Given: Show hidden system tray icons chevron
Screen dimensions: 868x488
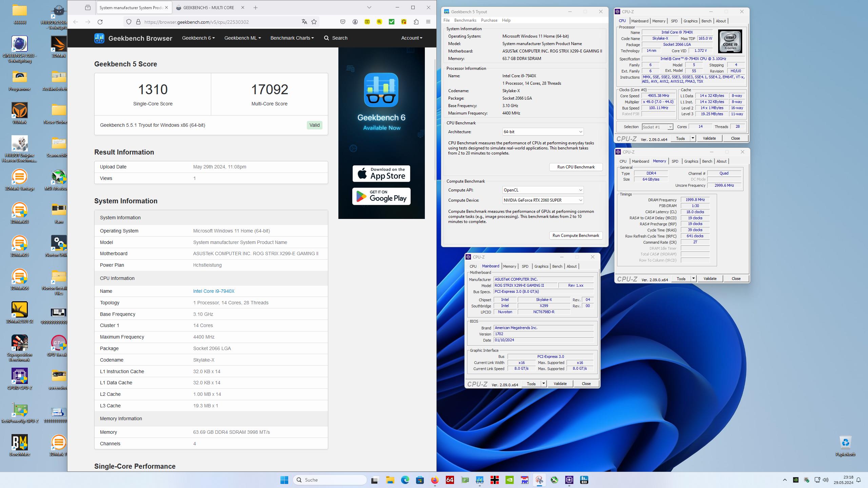Looking at the screenshot, I should pos(785,480).
